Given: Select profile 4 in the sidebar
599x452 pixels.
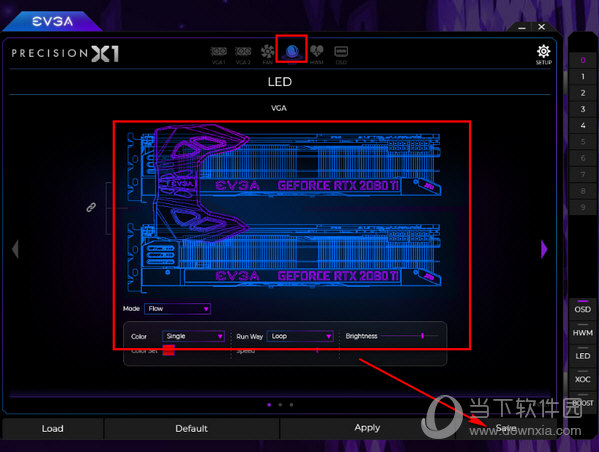Looking at the screenshot, I should coord(583,125).
